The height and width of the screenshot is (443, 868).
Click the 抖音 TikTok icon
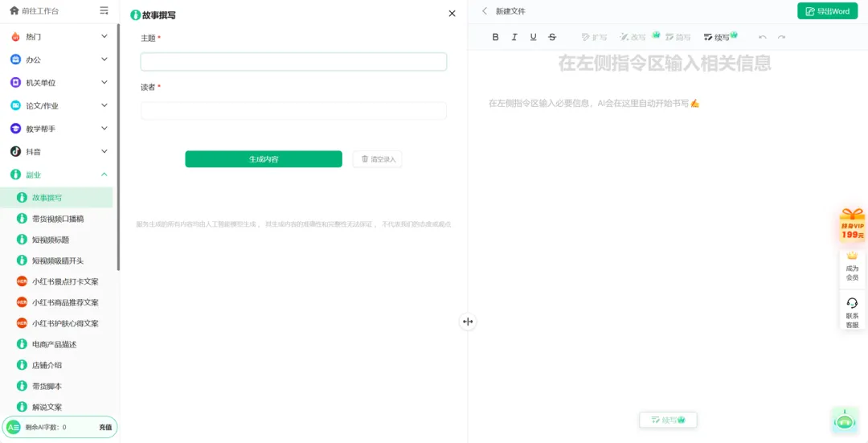[x=15, y=151]
